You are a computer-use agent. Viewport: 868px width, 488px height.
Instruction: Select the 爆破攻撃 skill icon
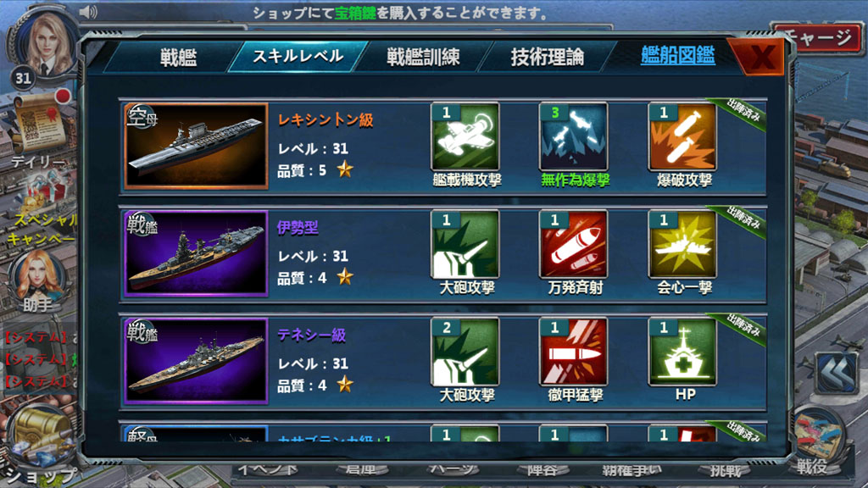click(682, 136)
